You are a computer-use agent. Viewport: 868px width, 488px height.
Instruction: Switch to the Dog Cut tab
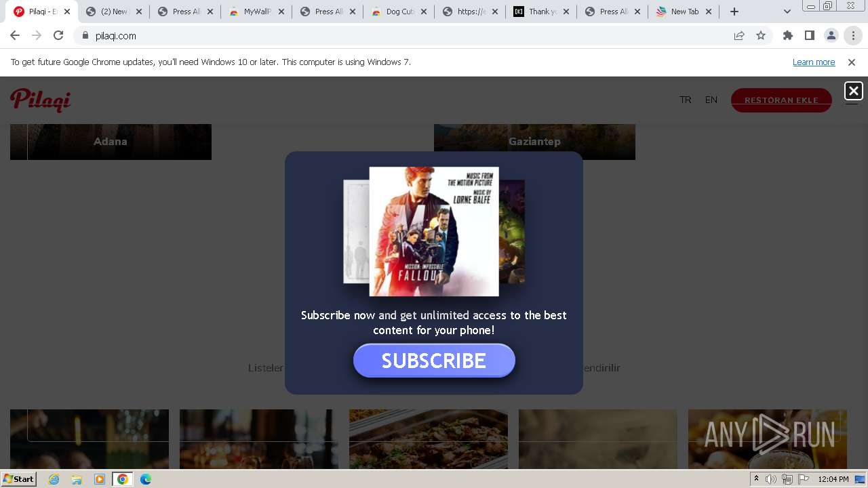point(400,12)
